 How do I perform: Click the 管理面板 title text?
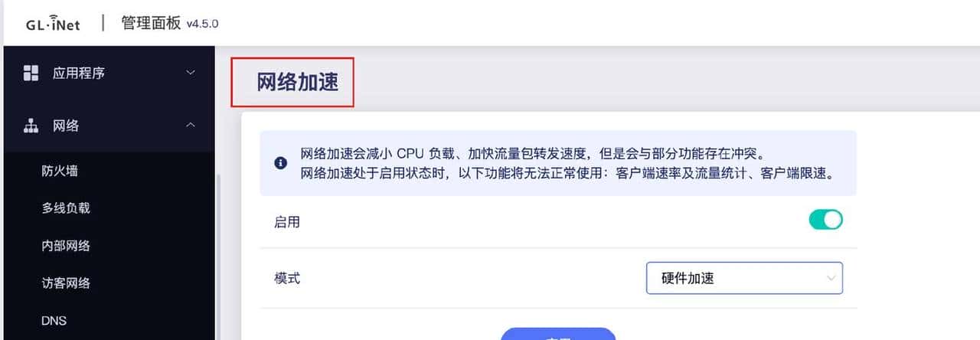click(150, 22)
